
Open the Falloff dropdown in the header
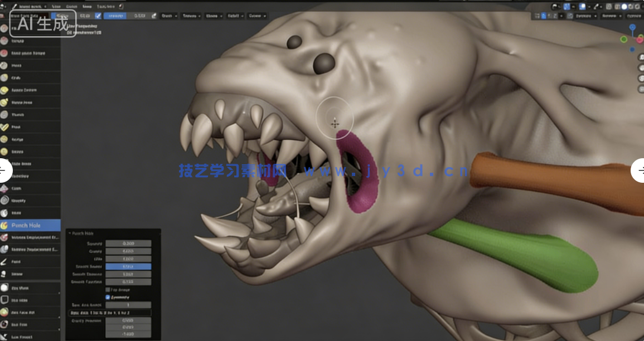(235, 16)
